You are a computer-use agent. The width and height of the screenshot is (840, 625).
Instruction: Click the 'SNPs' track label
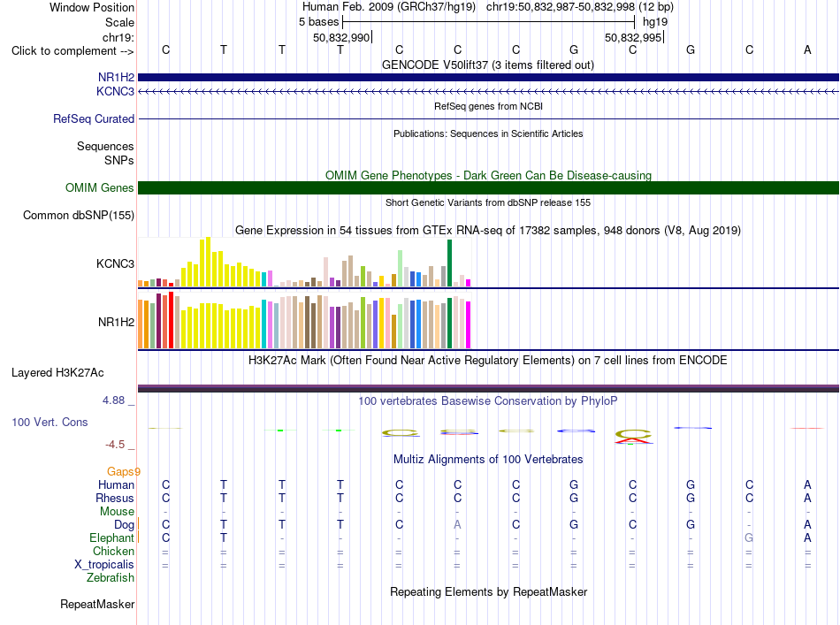point(119,160)
